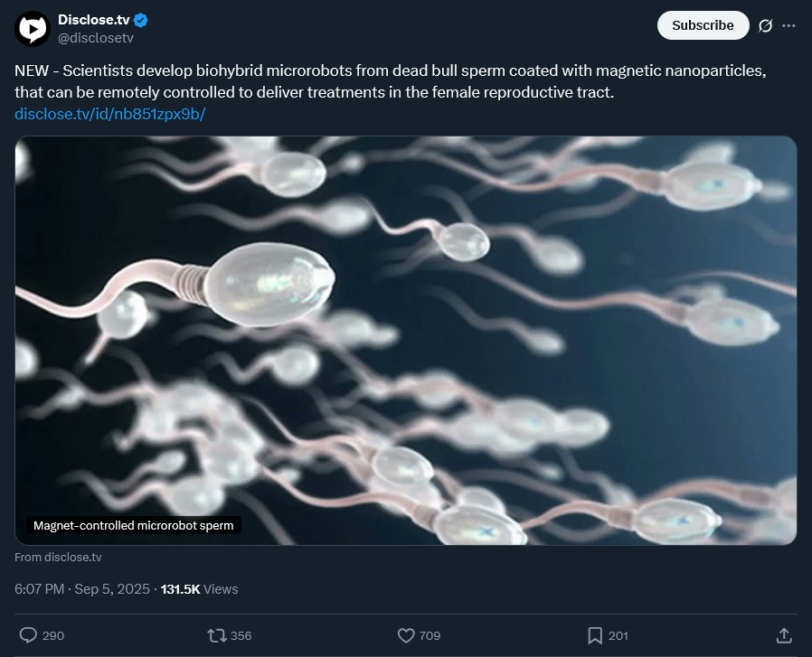Click the "From disclose.tv" source text
Viewport: 812px width, 657px height.
point(59,558)
